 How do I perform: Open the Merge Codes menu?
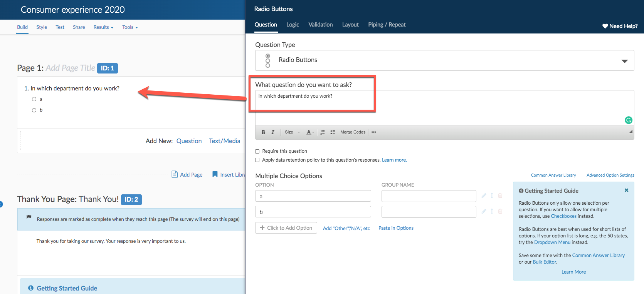pos(353,132)
